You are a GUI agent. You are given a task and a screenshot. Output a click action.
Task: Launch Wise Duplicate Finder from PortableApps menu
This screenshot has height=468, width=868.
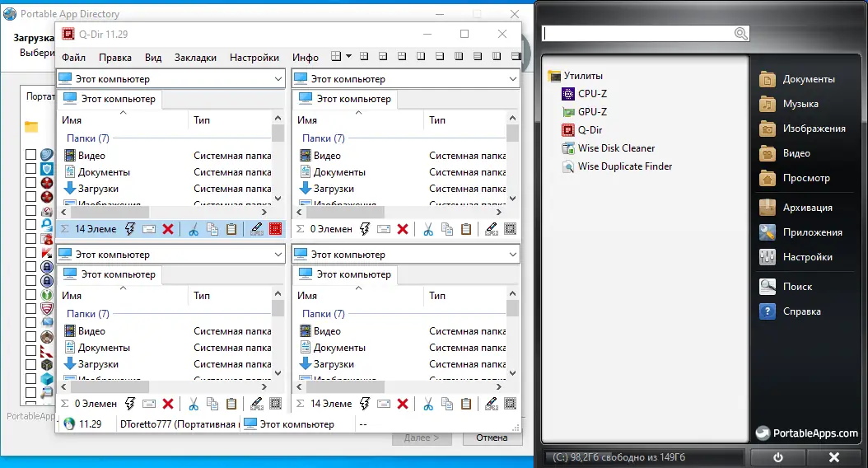click(625, 166)
